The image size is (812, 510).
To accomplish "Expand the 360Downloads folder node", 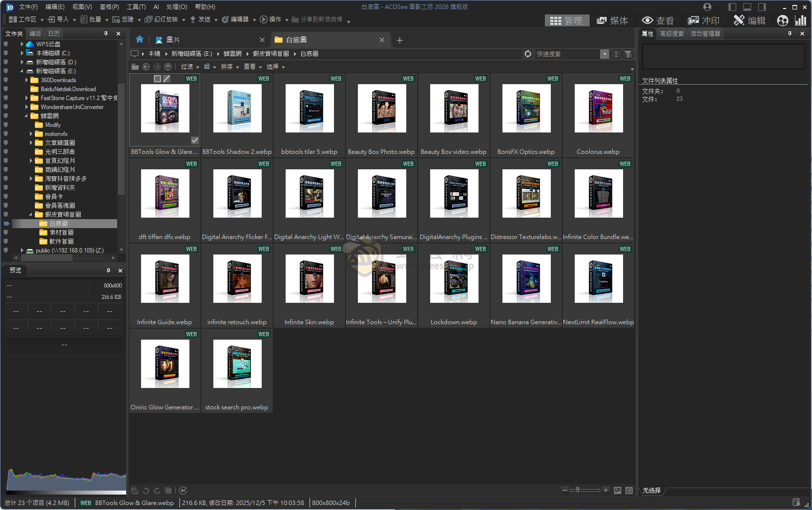I will coord(26,80).
